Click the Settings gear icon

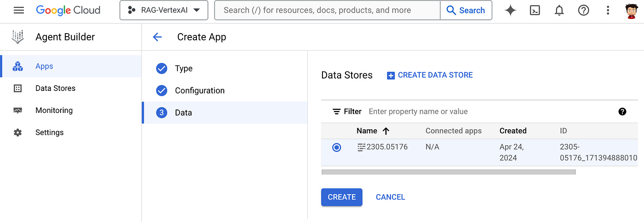18,132
